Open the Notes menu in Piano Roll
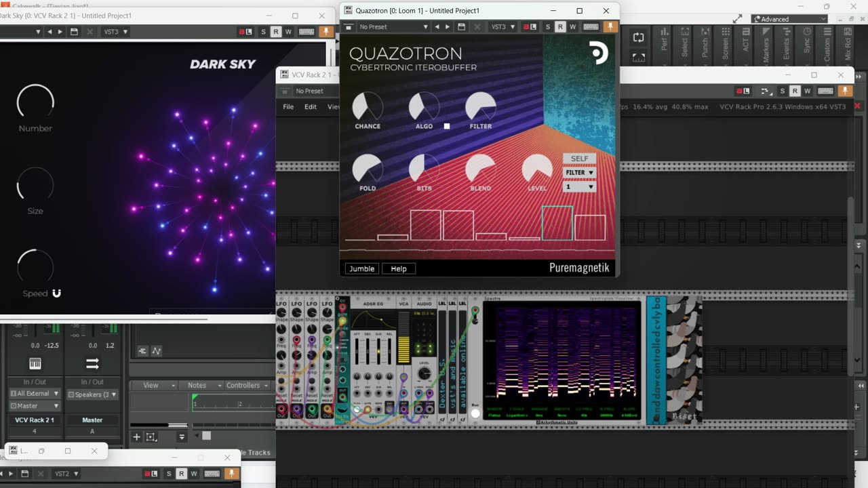The height and width of the screenshot is (488, 868). click(x=201, y=385)
